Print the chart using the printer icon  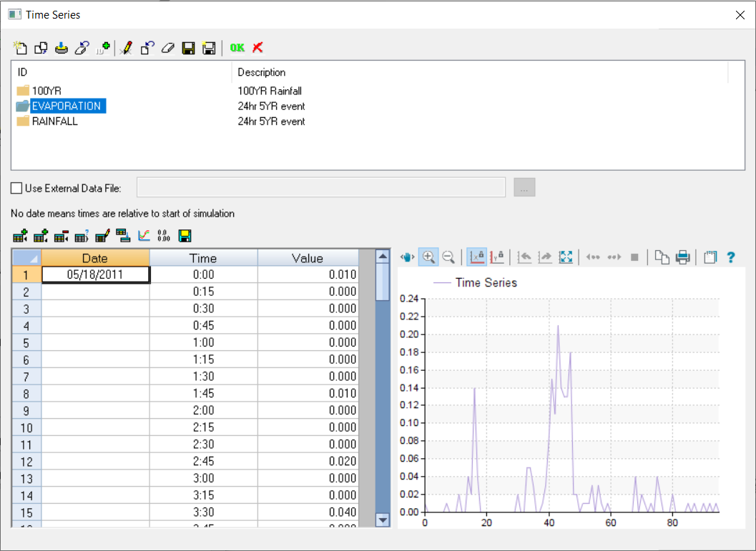(682, 257)
